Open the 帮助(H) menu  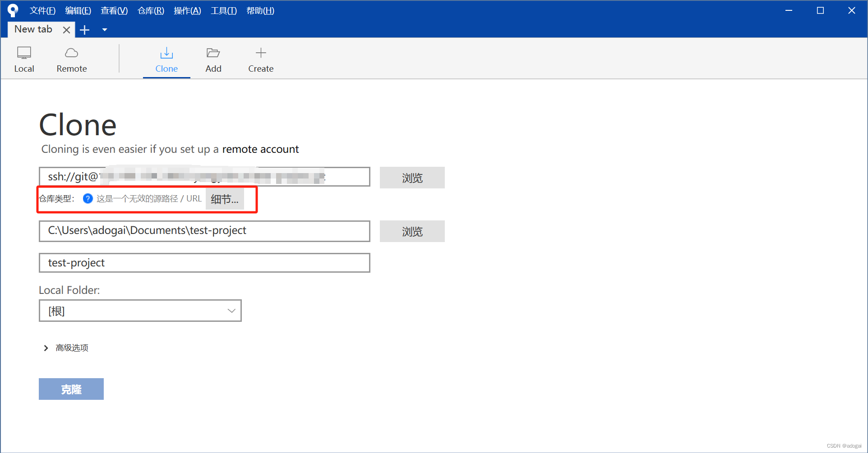click(260, 10)
